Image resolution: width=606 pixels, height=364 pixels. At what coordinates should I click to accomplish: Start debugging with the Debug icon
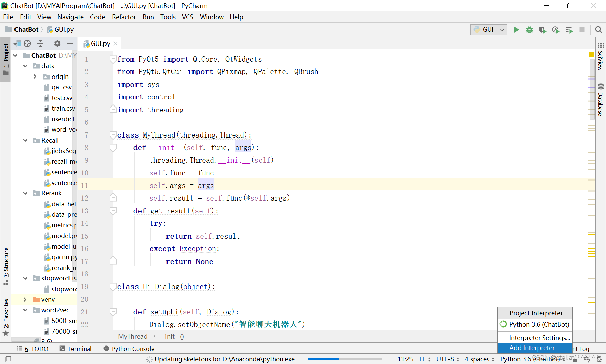(x=529, y=30)
